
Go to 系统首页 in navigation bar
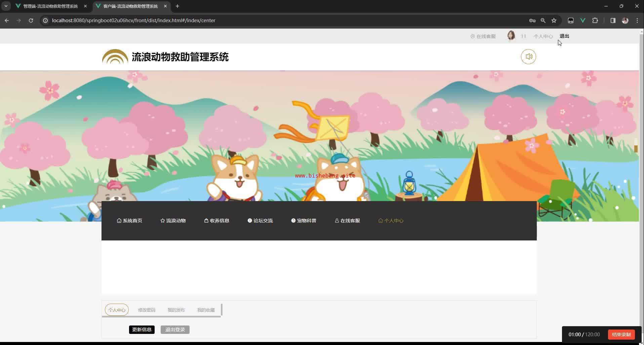(129, 221)
